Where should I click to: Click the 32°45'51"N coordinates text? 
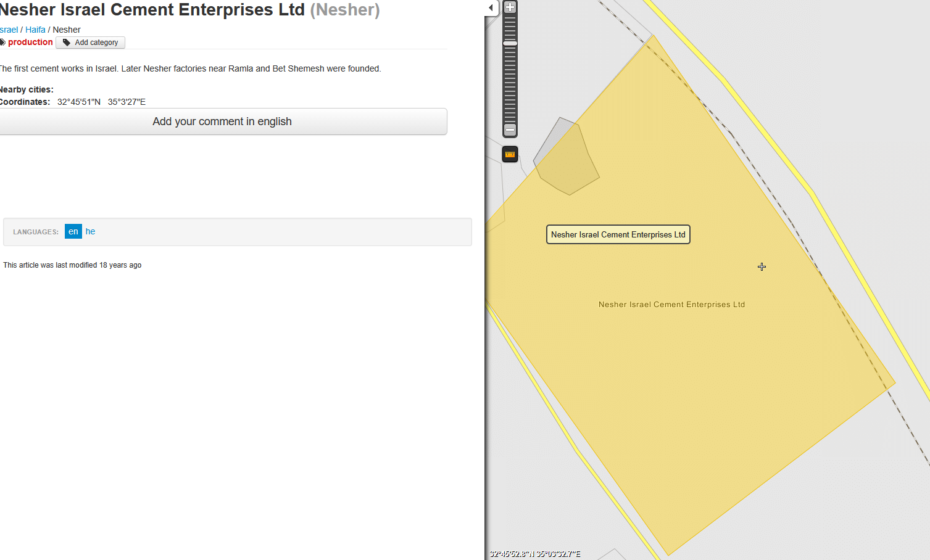79,102
